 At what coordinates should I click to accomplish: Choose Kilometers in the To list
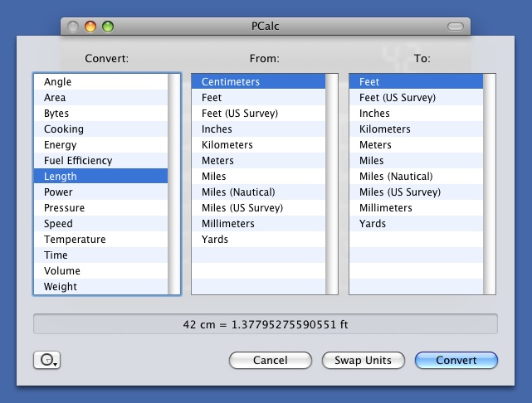pos(384,129)
